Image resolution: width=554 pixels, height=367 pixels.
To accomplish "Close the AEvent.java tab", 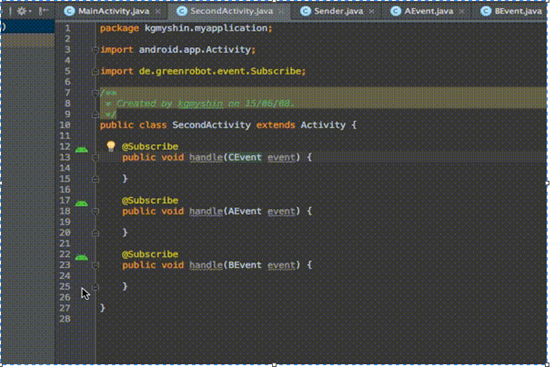I will pyautogui.click(x=461, y=12).
